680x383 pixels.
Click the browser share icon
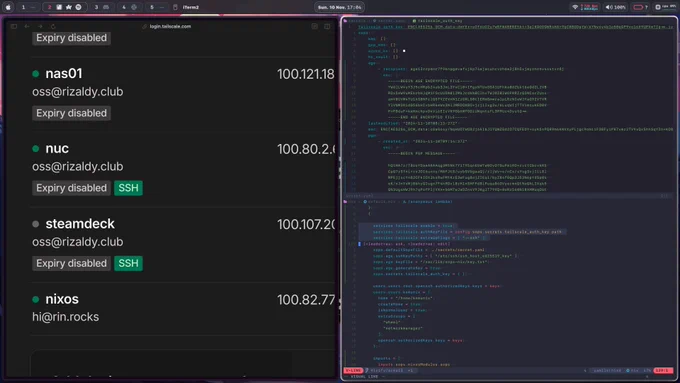coord(314,26)
